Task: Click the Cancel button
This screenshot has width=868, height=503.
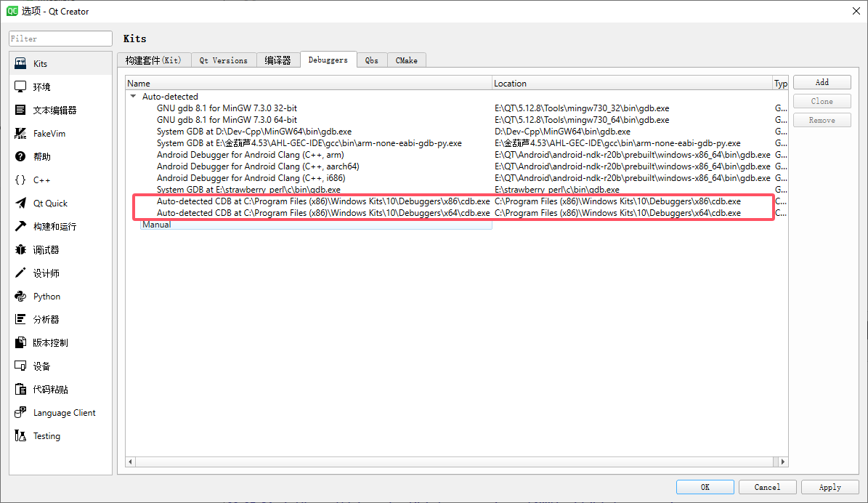Action: pos(767,487)
